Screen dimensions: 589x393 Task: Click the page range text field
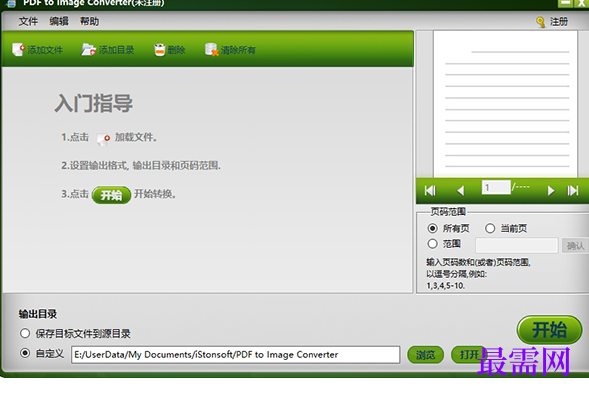517,245
